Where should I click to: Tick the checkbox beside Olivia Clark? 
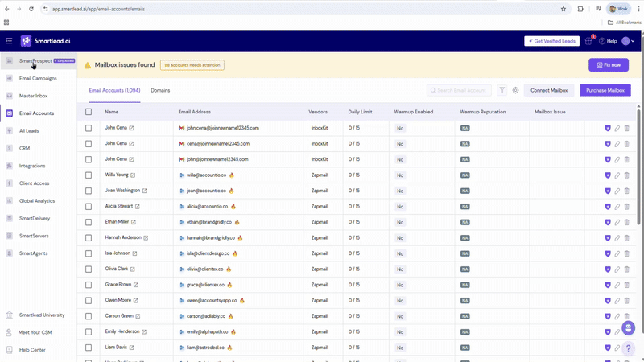(x=89, y=269)
